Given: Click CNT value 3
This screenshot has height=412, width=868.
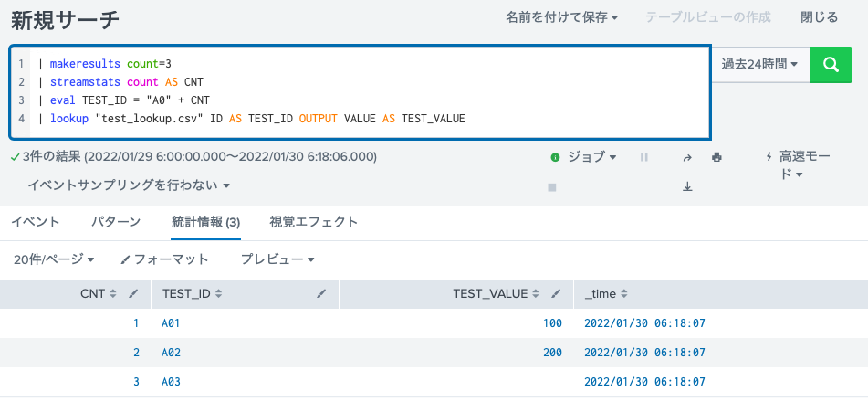Looking at the screenshot, I should click(x=137, y=382).
